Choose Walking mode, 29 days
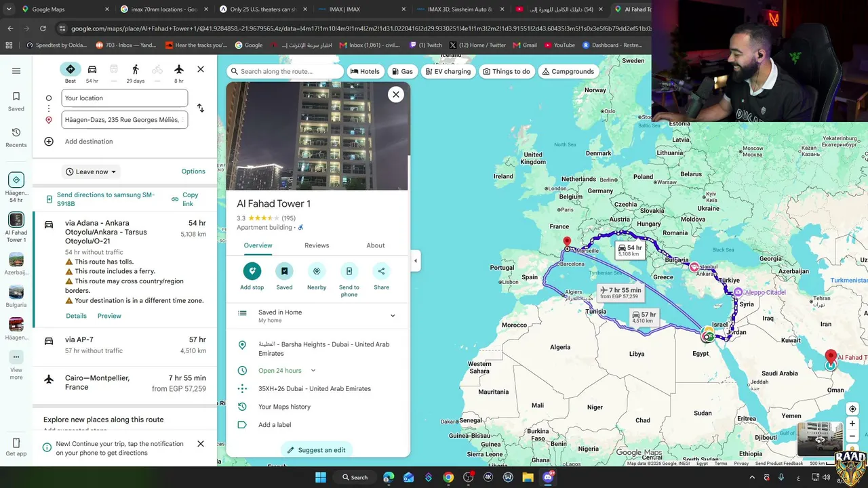This screenshot has width=868, height=488. click(x=136, y=73)
